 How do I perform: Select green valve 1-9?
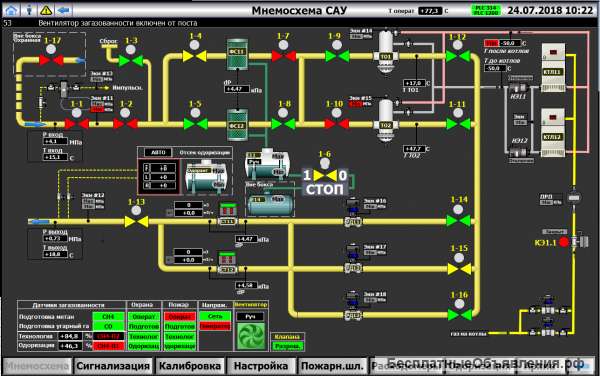pos(337,56)
